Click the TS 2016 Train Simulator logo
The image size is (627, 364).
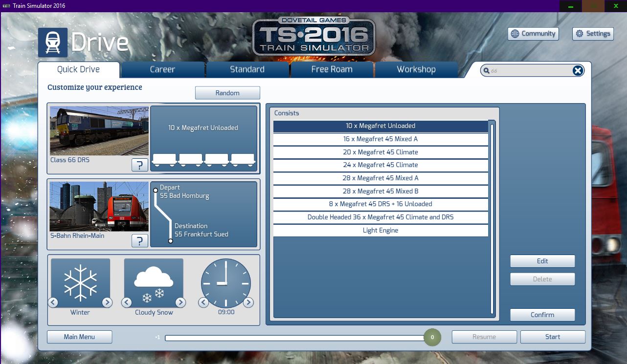point(314,37)
